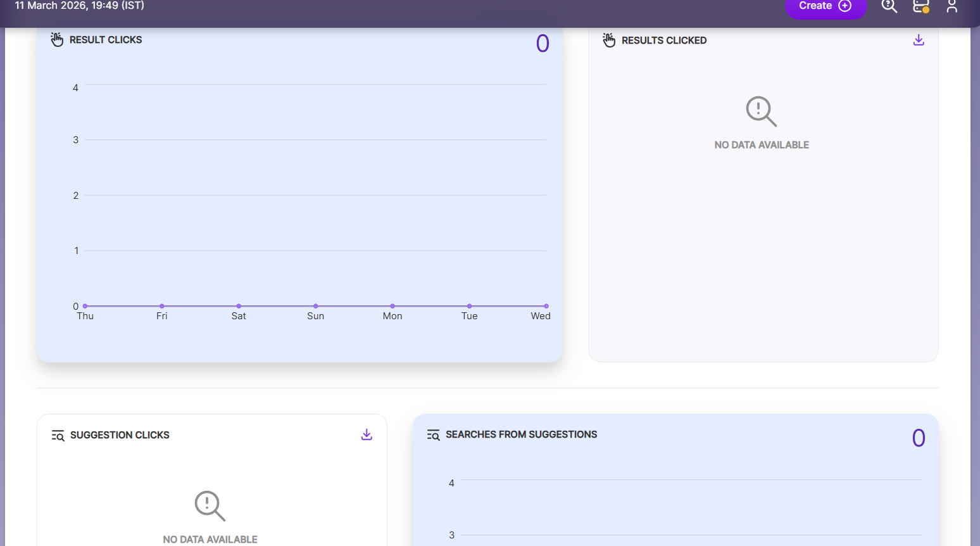Click the Thu data point in Result Clicks chart
The image size is (980, 546).
(x=85, y=306)
